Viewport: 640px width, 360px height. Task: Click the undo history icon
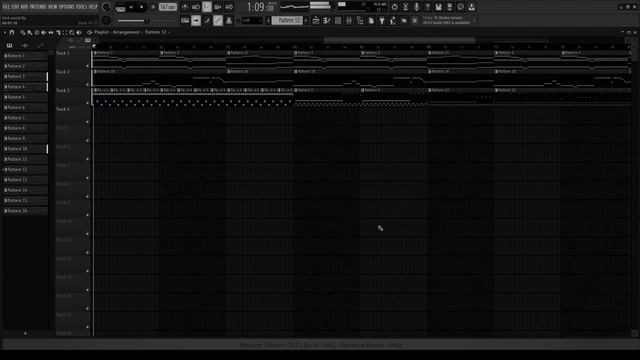[394, 7]
